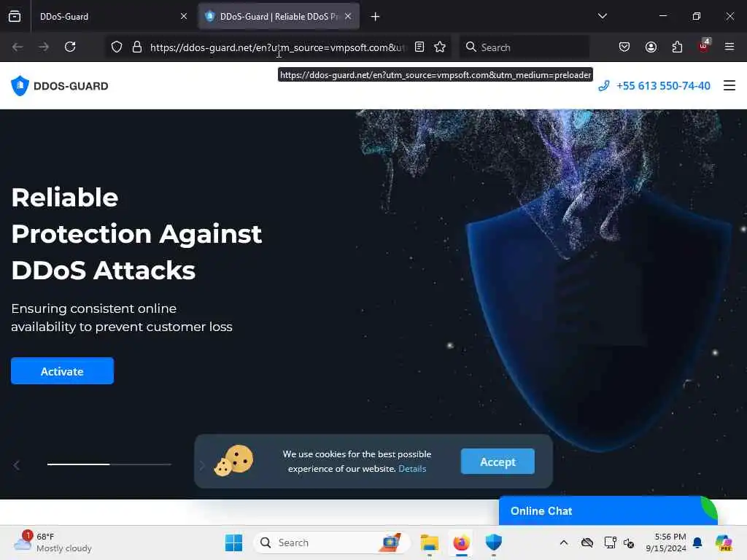This screenshot has height=560, width=747.
Task: Open OneDrive cloud tray icon
Action: [587, 542]
